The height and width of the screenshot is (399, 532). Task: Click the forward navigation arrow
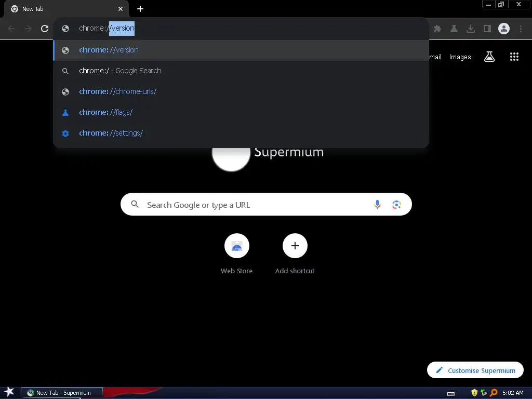tap(28, 29)
